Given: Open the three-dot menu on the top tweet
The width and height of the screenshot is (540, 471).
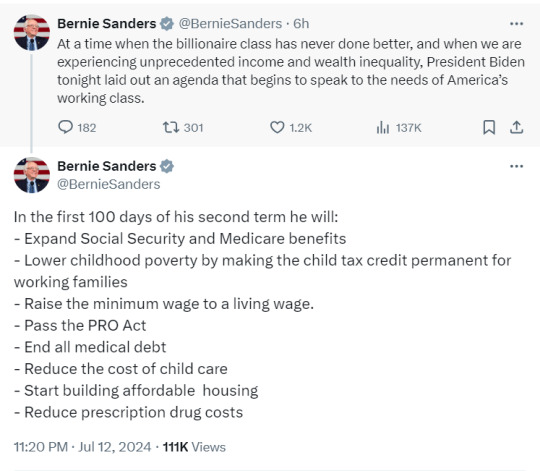Looking at the screenshot, I should [x=516, y=24].
